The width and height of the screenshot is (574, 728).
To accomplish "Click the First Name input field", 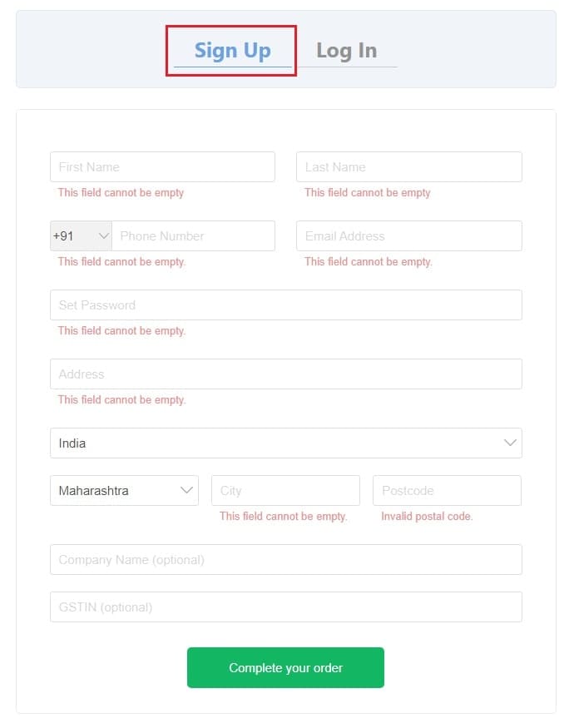I will pos(162,166).
